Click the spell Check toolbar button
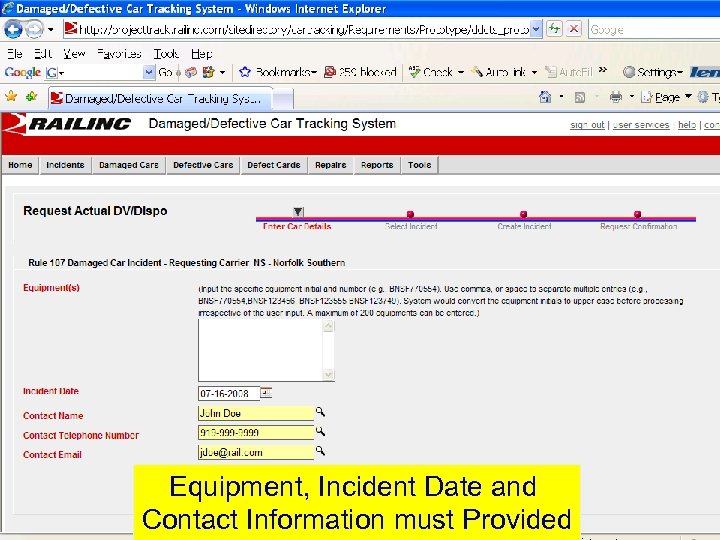This screenshot has height=540, width=720. (x=431, y=72)
